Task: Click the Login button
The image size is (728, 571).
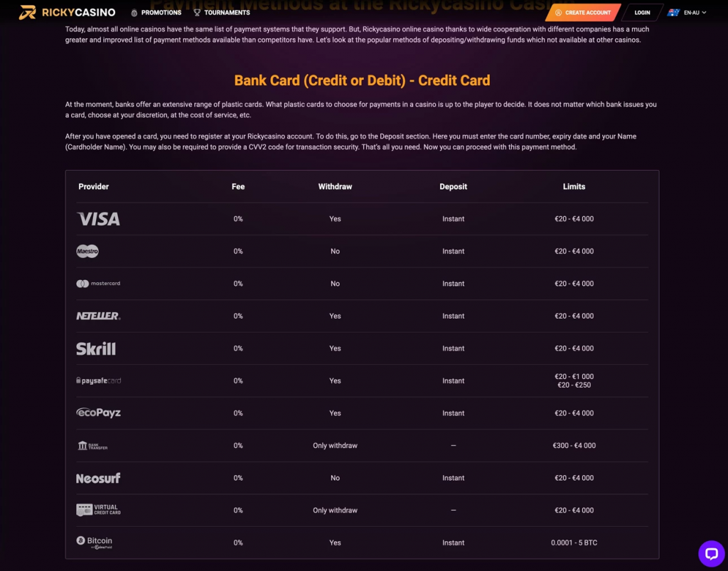Action: click(642, 13)
